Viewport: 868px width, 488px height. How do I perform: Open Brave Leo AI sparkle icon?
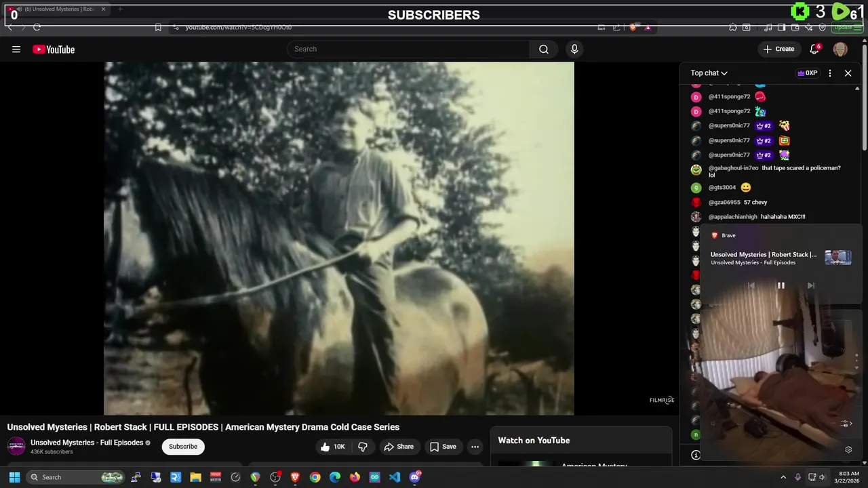pos(809,27)
